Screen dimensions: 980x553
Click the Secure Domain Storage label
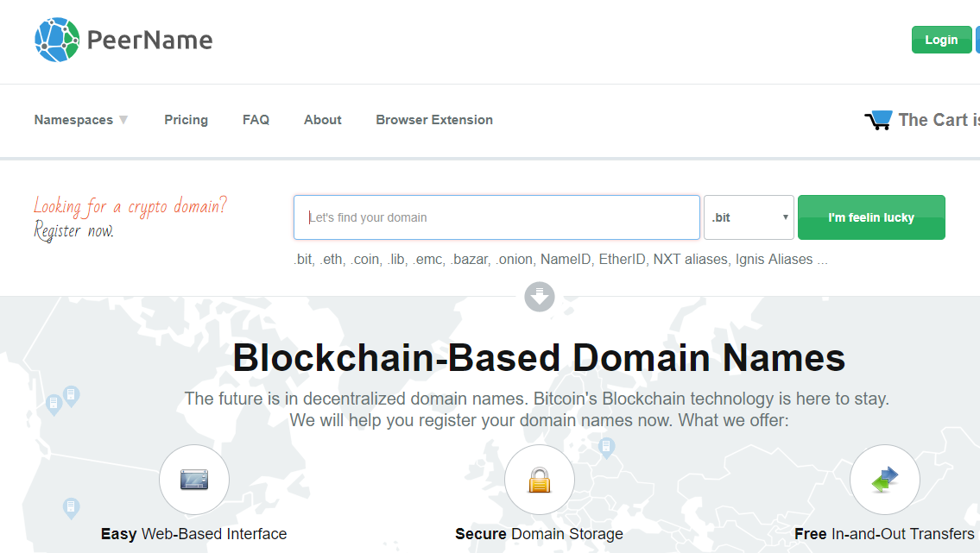pos(540,534)
